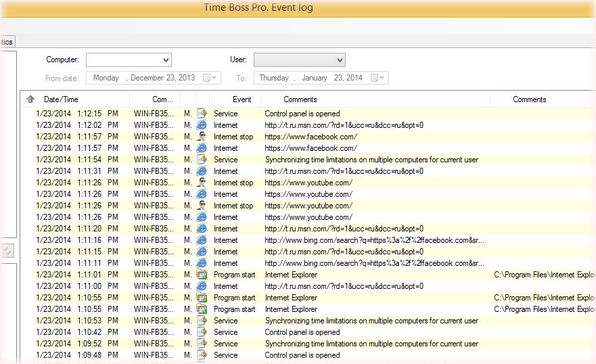Open the Computer dropdown
The height and width of the screenshot is (364, 596).
click(166, 60)
